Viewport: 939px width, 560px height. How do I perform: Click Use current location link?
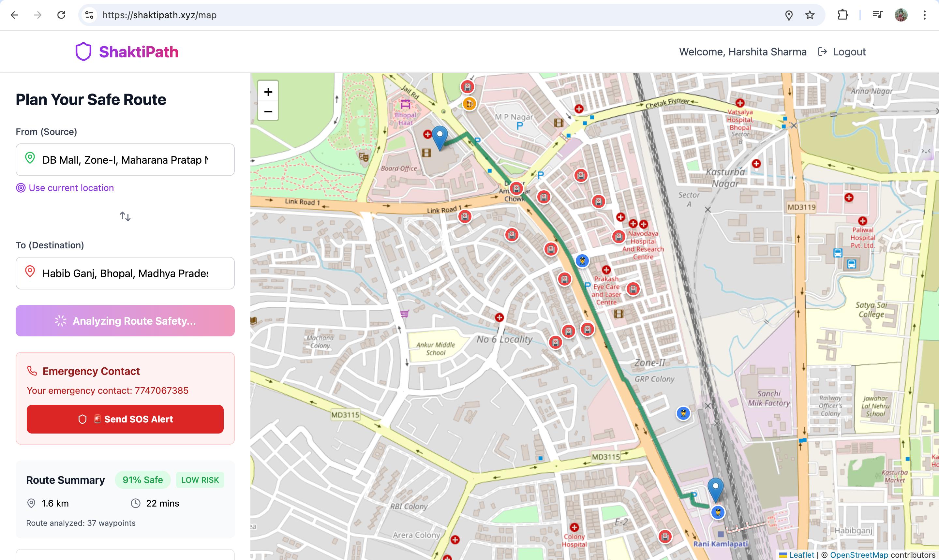click(x=71, y=188)
